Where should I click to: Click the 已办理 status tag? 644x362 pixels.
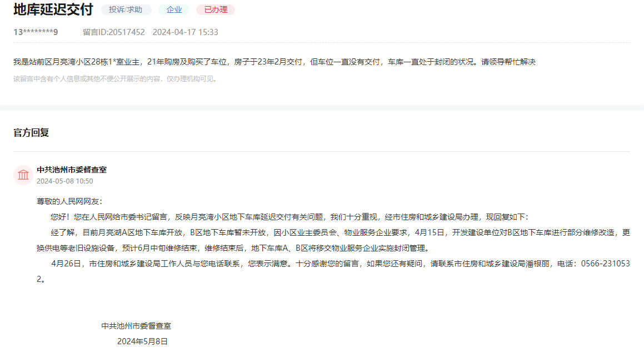click(216, 9)
